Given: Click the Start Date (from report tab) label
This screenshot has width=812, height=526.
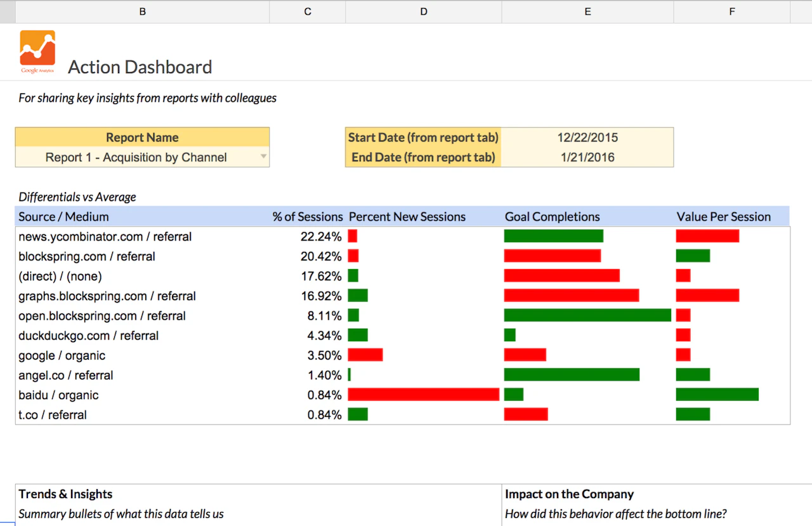Looking at the screenshot, I should click(x=423, y=138).
